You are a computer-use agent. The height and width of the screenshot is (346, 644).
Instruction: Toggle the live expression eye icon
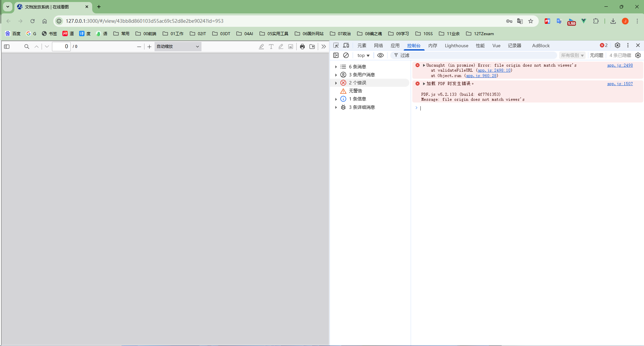click(380, 55)
